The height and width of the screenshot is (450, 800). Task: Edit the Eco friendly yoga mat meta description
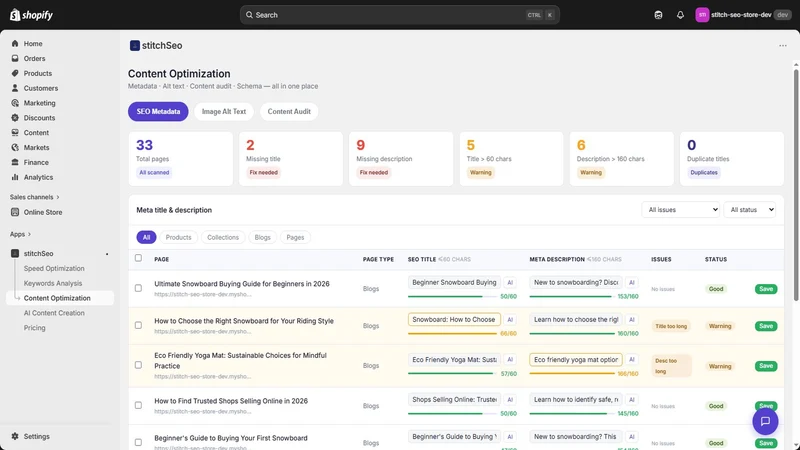click(576, 359)
